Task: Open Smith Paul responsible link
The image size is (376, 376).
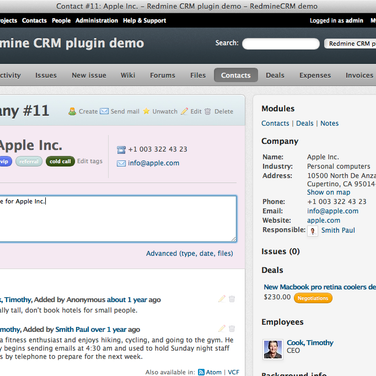Action: pos(338,230)
